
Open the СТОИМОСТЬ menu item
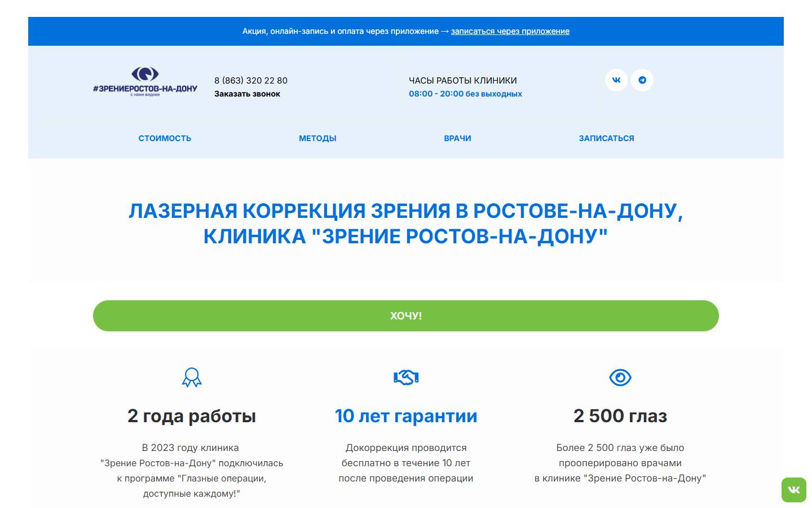(x=165, y=138)
